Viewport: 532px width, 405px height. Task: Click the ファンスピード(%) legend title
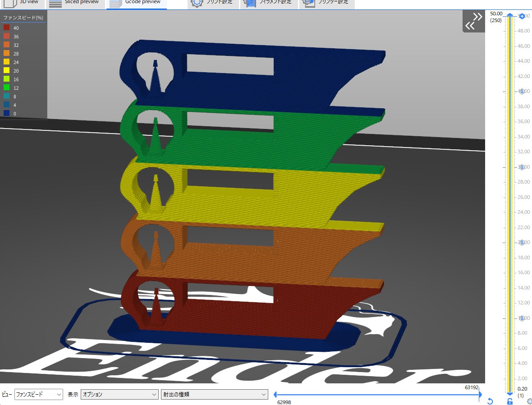23,18
